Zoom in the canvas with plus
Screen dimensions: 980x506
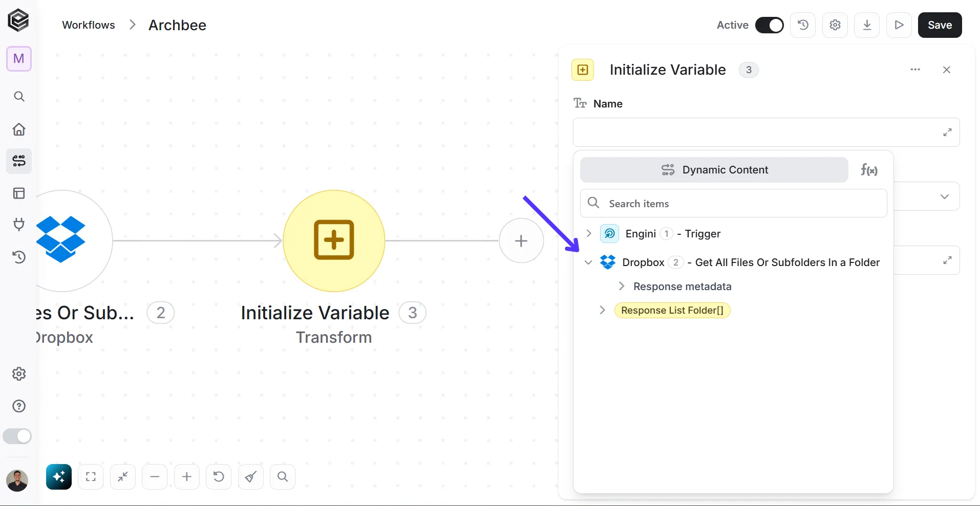pos(187,477)
